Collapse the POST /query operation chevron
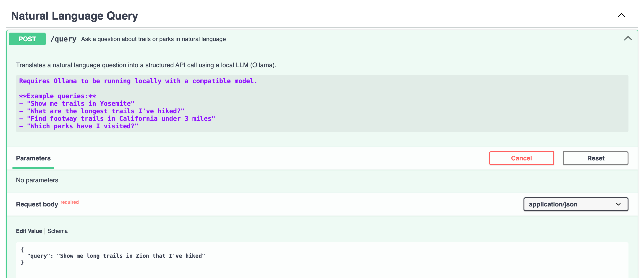The image size is (644, 278). [x=628, y=39]
